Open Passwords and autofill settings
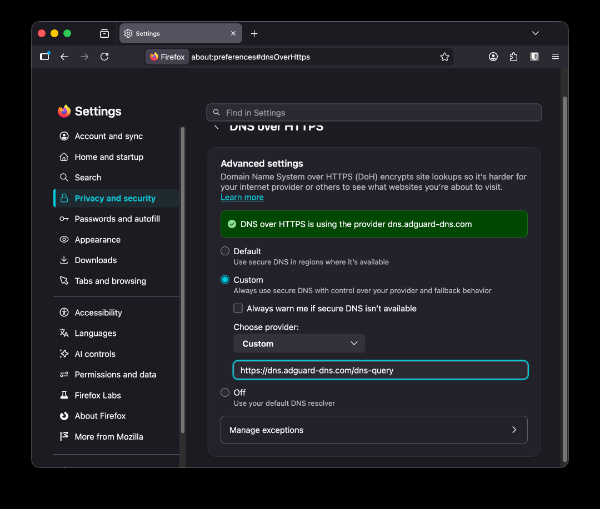The height and width of the screenshot is (509, 600). tap(116, 219)
